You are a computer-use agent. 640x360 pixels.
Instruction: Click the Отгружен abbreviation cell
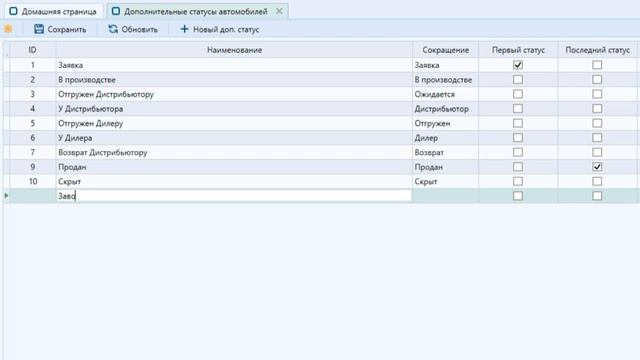point(445,123)
